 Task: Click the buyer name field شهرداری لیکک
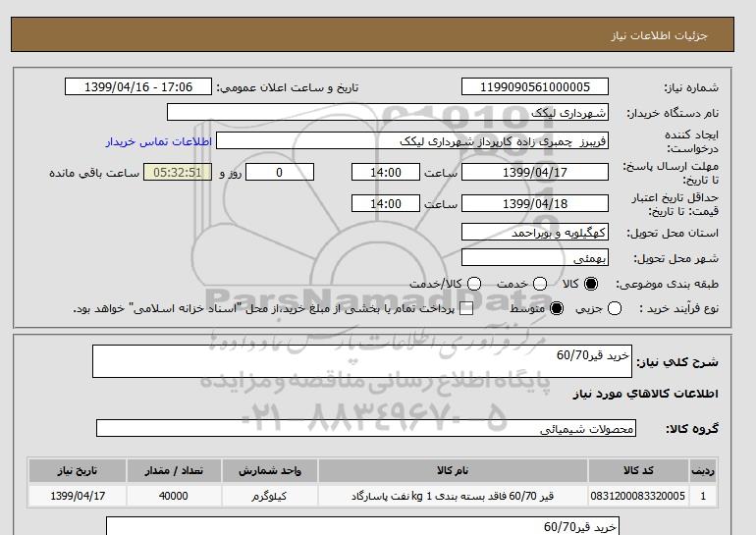388,112
